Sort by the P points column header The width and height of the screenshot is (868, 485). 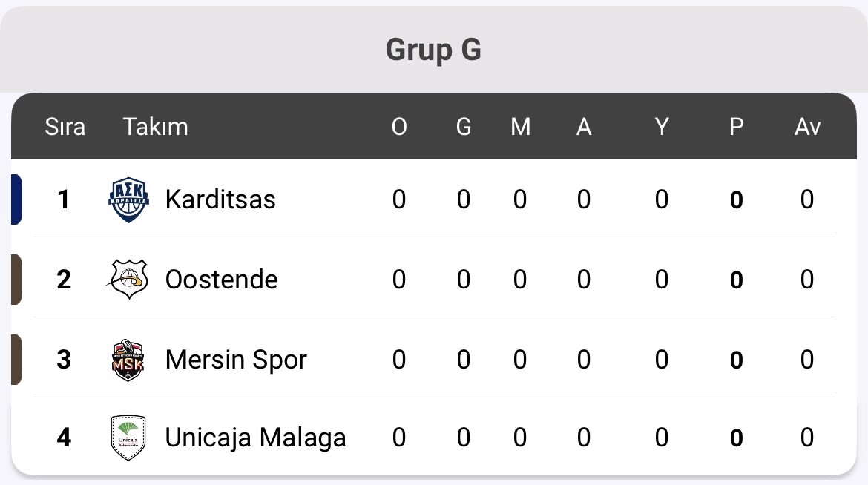[736, 127]
